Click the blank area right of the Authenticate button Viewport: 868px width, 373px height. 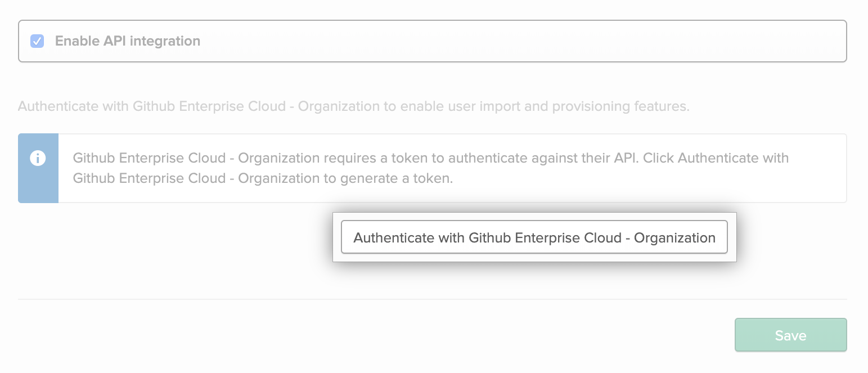click(x=793, y=237)
